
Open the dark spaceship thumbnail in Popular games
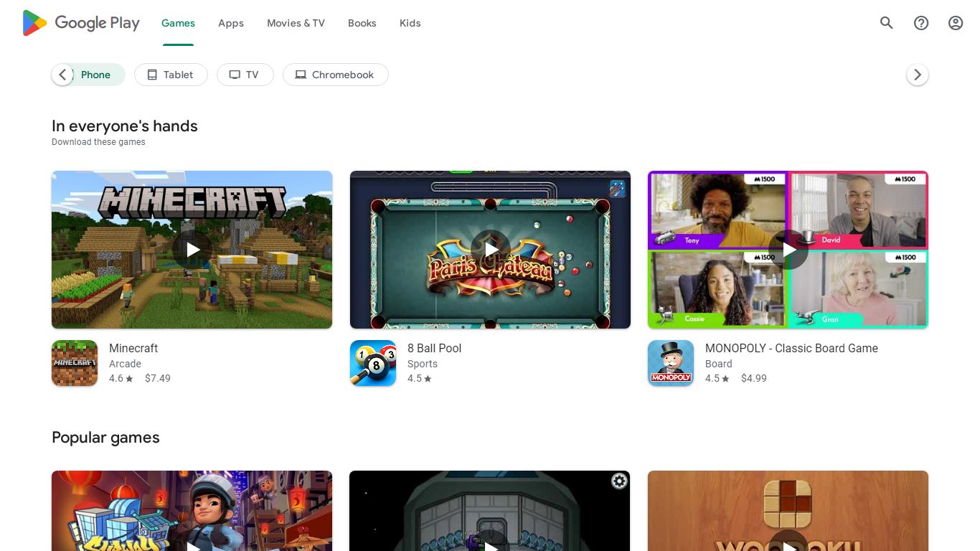tap(490, 511)
